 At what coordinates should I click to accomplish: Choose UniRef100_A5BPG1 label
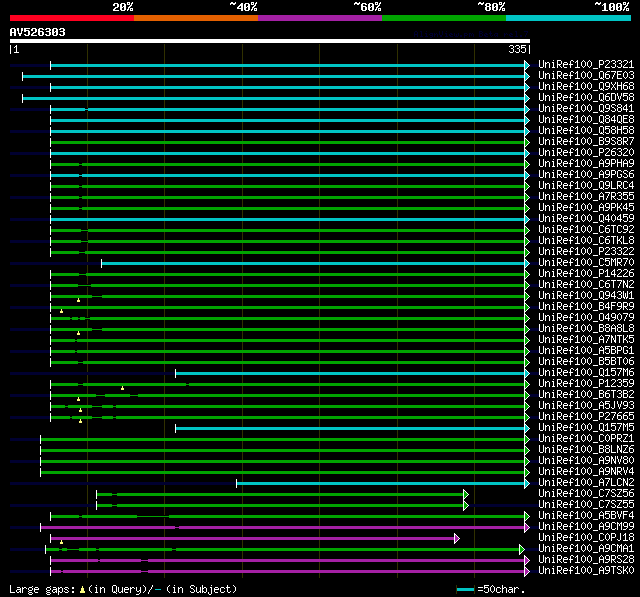[586, 351]
